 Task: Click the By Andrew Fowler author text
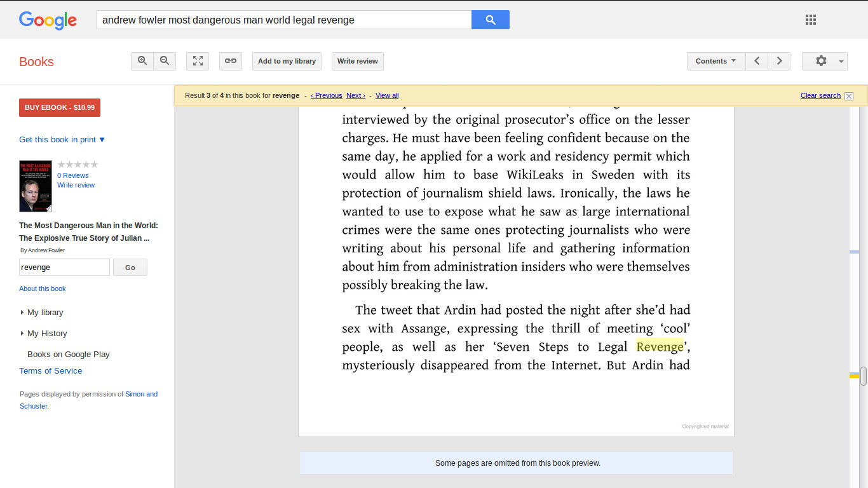tap(43, 250)
